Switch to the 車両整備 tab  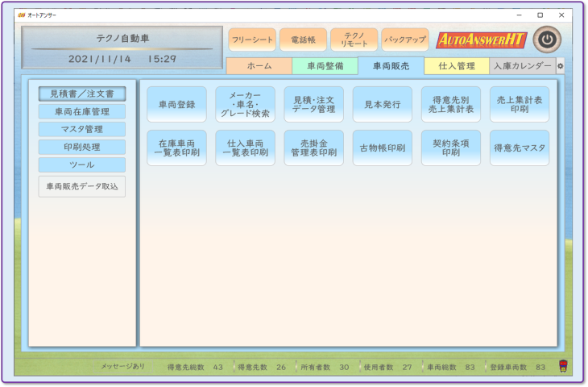click(x=325, y=66)
